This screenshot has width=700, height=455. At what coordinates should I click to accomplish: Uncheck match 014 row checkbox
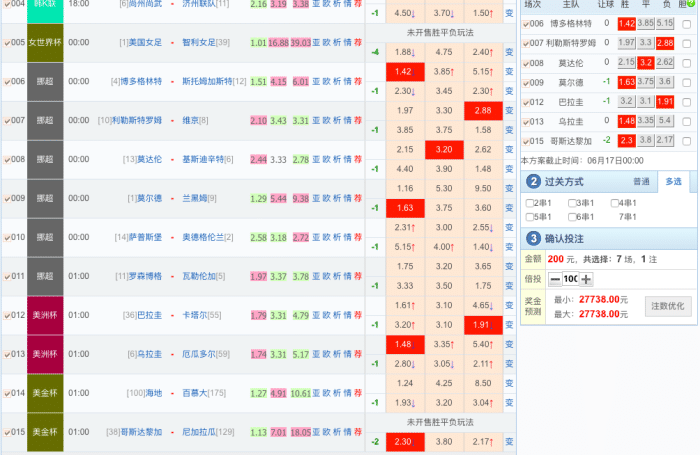(7, 394)
